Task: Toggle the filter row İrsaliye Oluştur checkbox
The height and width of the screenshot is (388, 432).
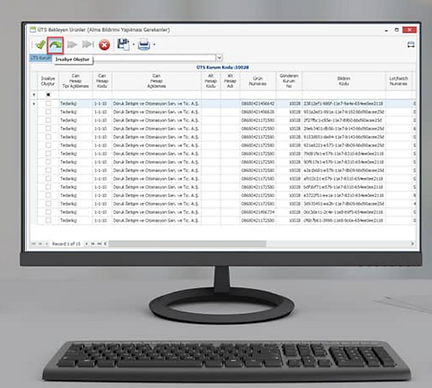Action: (48, 95)
